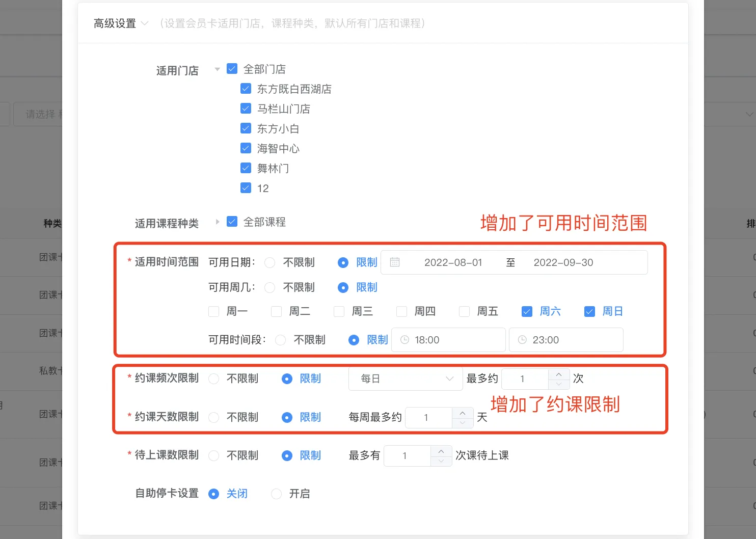The width and height of the screenshot is (756, 539).
Task: Increase the 最多约 count with up arrow
Action: click(559, 374)
